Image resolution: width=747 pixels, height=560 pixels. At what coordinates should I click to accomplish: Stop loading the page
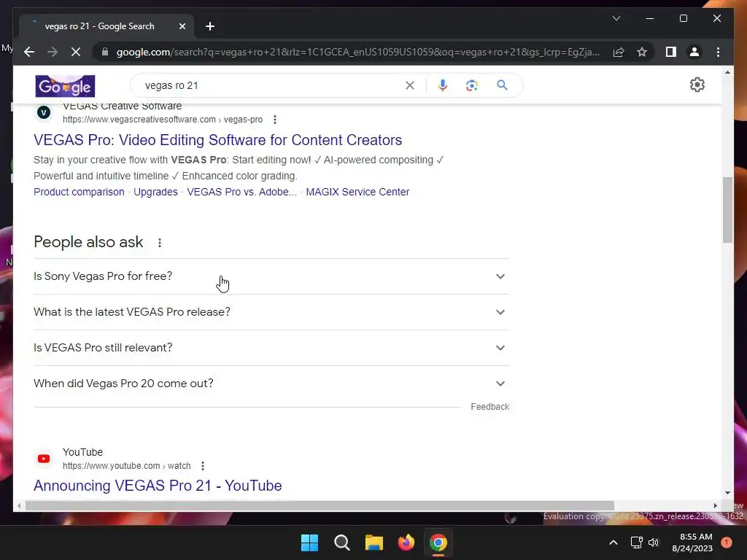click(76, 52)
